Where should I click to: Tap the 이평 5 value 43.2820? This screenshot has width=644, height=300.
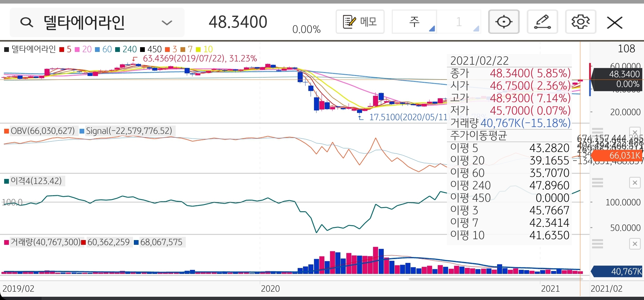coord(549,148)
